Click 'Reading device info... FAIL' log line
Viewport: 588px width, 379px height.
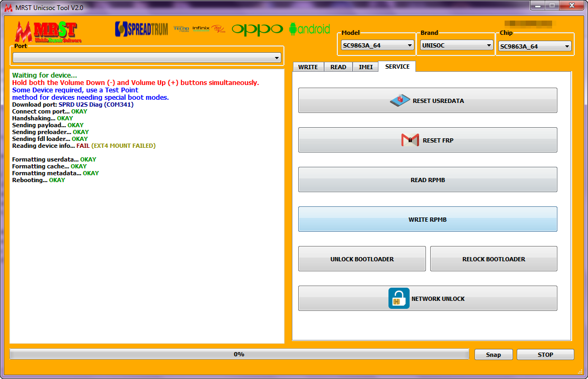point(83,146)
